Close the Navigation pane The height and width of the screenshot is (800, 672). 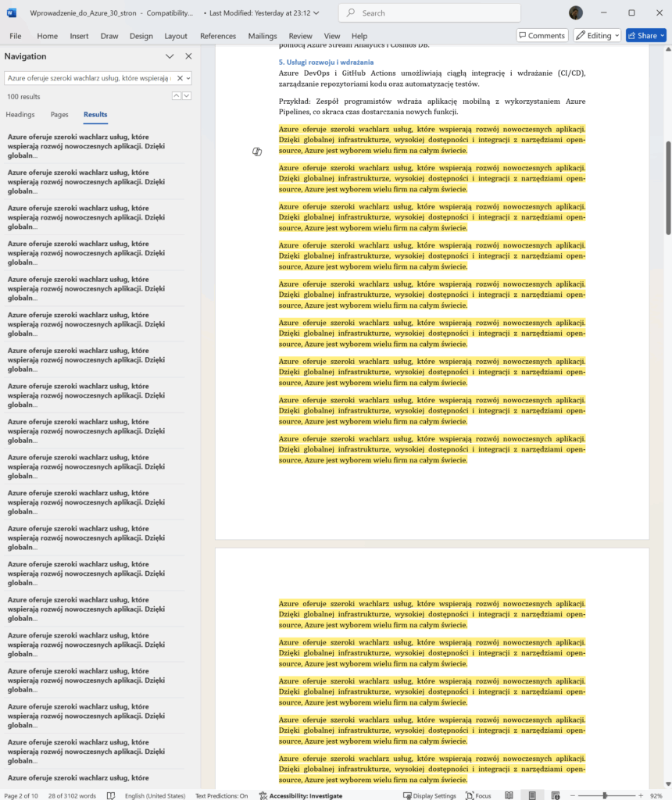188,56
